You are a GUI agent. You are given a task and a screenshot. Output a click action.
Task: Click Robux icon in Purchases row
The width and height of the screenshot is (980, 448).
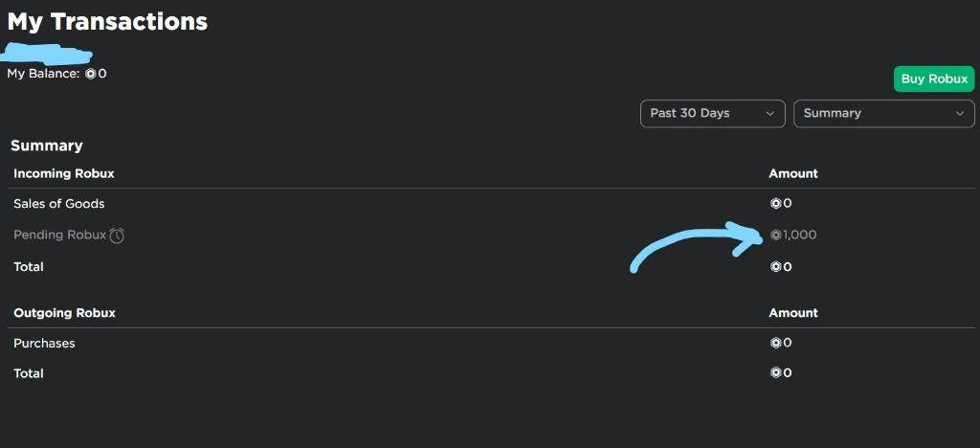pyautogui.click(x=775, y=343)
